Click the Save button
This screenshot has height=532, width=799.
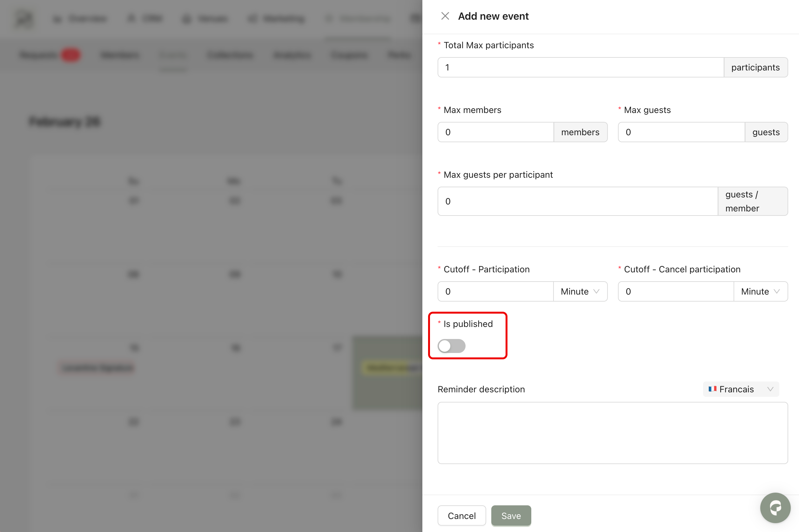point(511,516)
